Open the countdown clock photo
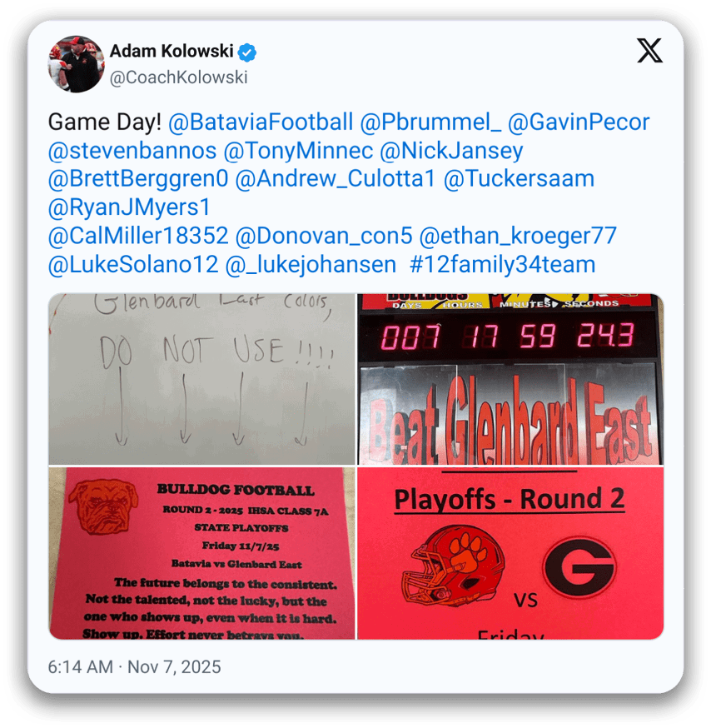This screenshot has height=728, width=711. point(510,378)
